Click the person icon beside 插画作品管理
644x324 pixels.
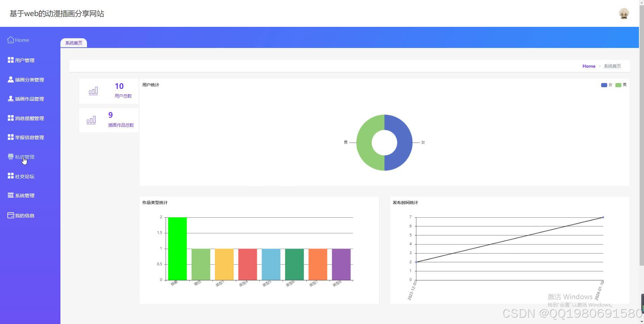point(11,99)
